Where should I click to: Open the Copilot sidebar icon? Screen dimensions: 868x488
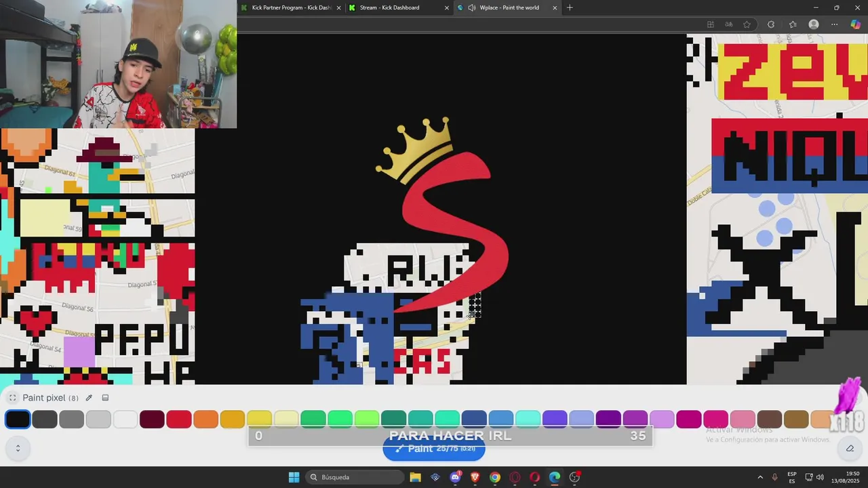pos(856,24)
